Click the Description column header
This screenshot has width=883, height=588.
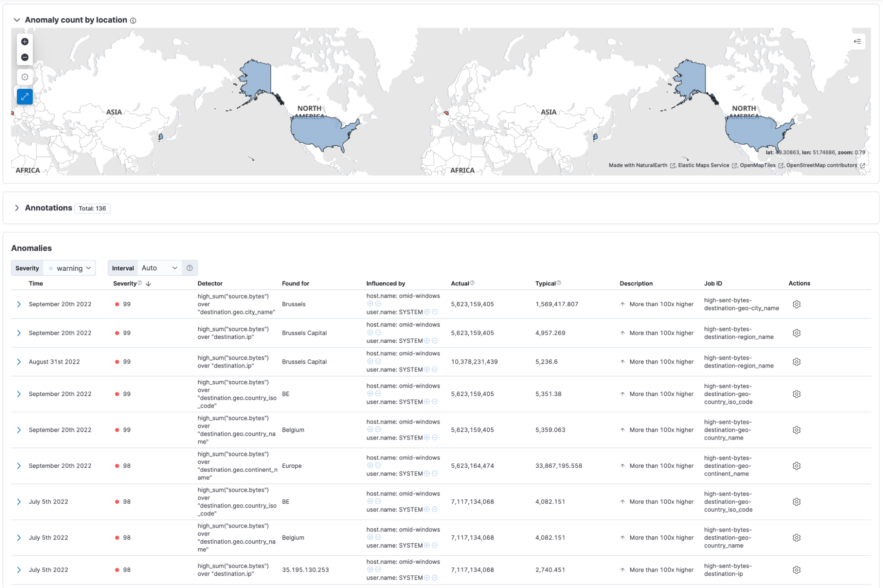tap(636, 284)
